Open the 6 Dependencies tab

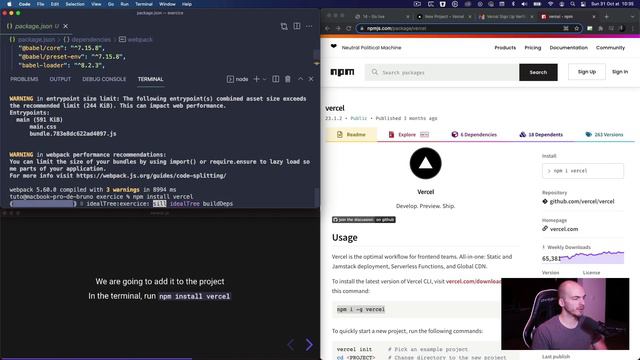tap(474, 134)
